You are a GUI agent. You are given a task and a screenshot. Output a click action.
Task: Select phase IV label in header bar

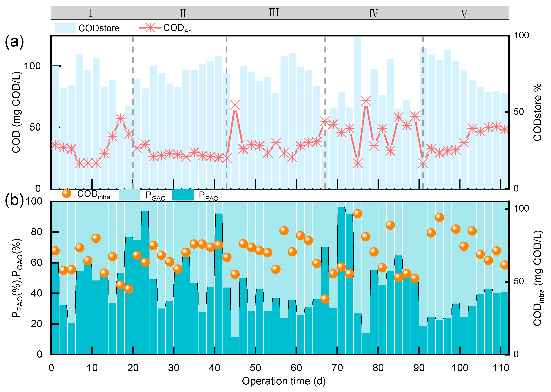(373, 13)
